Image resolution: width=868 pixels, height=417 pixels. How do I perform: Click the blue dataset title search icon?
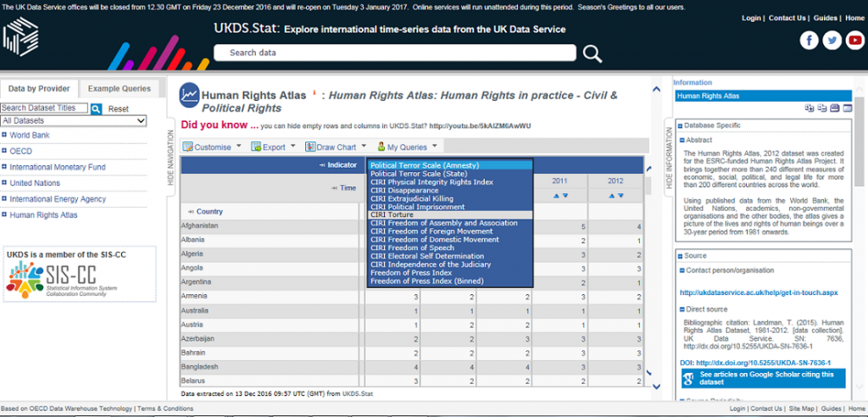click(97, 108)
